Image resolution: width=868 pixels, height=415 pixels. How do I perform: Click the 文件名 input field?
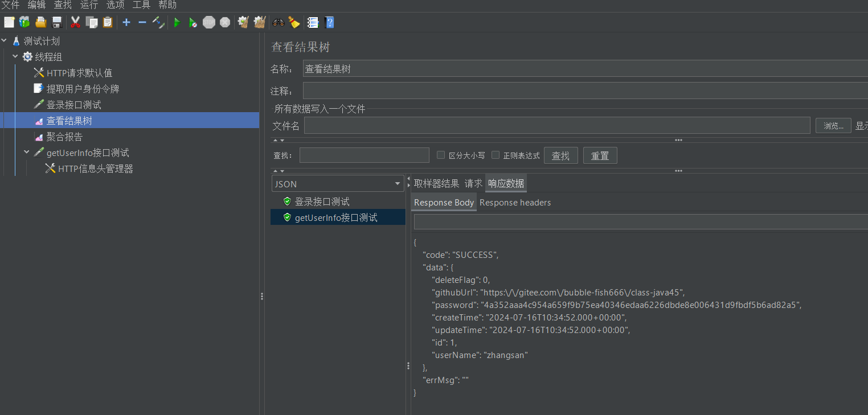(557, 125)
